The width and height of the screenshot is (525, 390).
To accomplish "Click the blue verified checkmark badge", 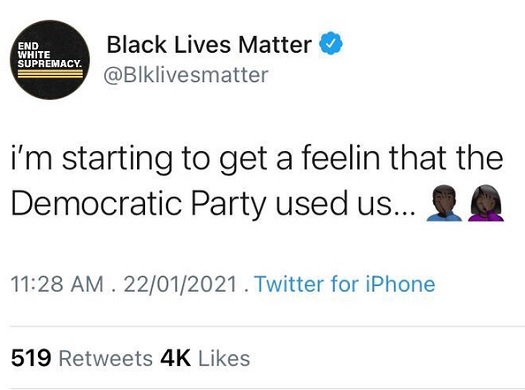I will (330, 43).
